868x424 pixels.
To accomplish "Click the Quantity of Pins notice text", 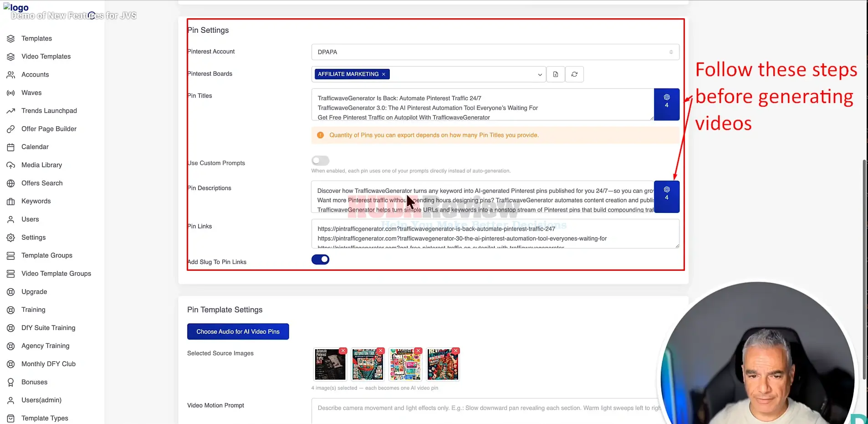I will coord(434,135).
